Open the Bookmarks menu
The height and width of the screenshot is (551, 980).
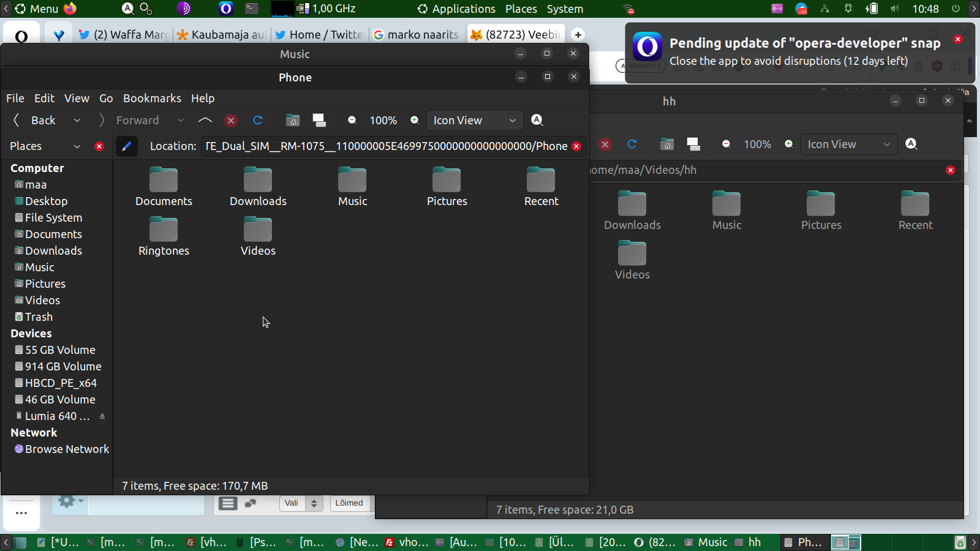(152, 99)
